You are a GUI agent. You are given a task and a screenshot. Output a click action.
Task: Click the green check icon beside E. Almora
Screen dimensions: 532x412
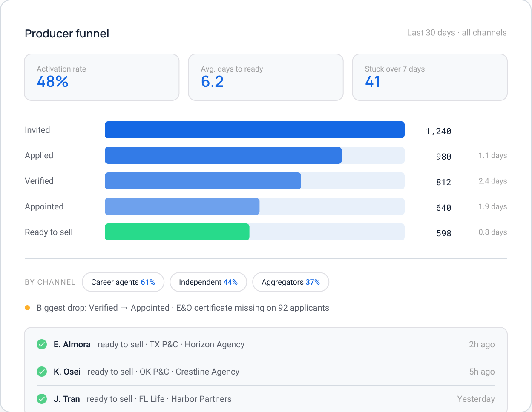point(42,344)
